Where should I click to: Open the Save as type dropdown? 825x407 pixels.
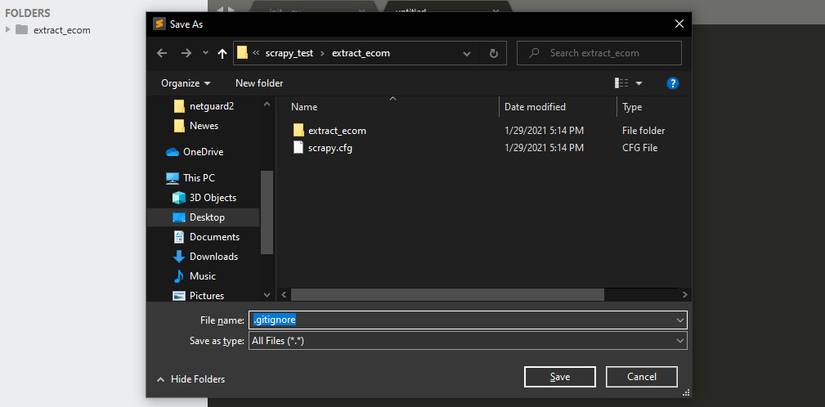468,341
